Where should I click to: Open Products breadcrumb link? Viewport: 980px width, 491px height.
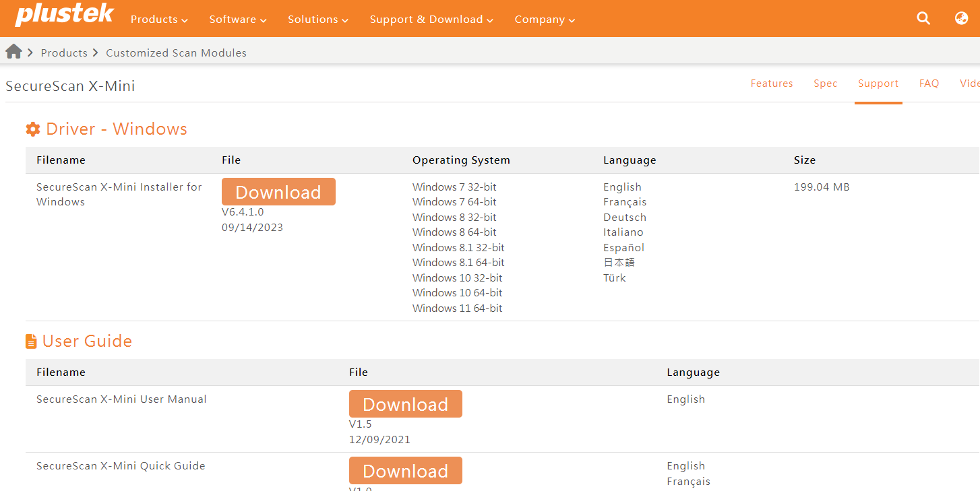pos(64,53)
